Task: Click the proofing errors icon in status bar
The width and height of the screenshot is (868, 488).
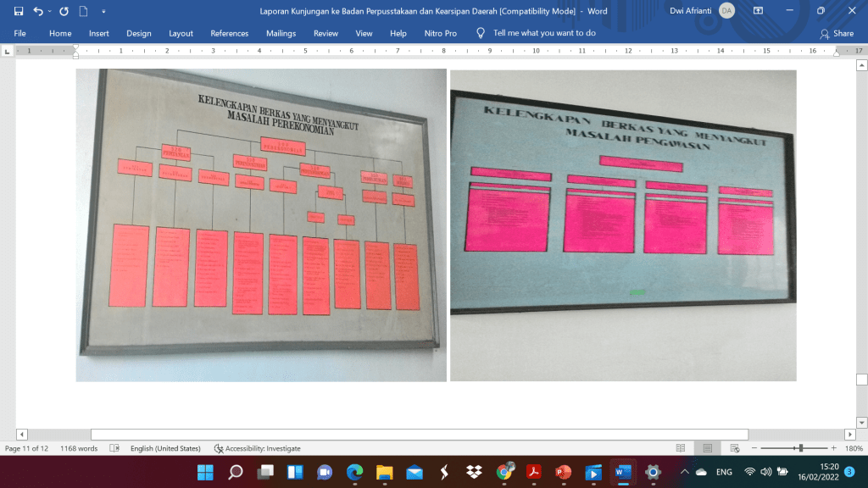Action: click(x=114, y=448)
